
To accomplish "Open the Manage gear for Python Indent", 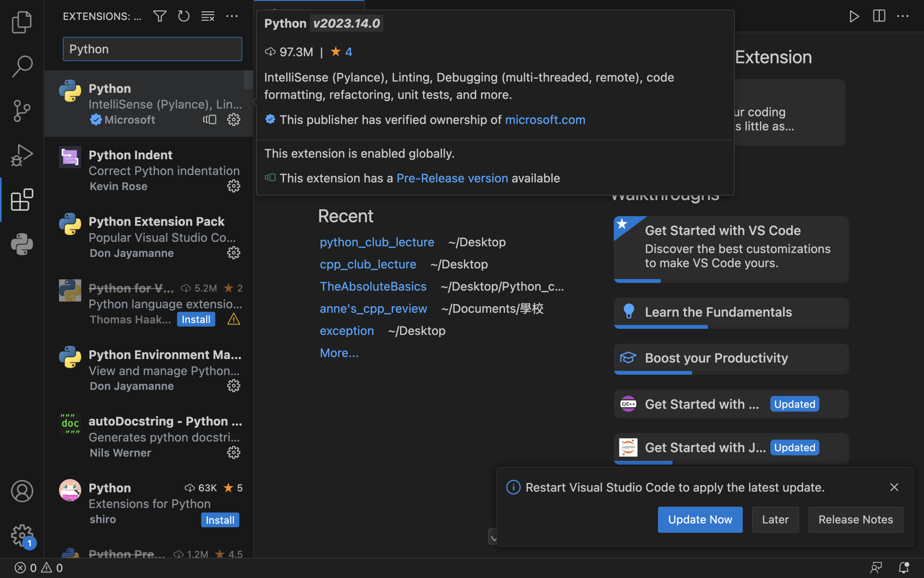I will (x=234, y=186).
